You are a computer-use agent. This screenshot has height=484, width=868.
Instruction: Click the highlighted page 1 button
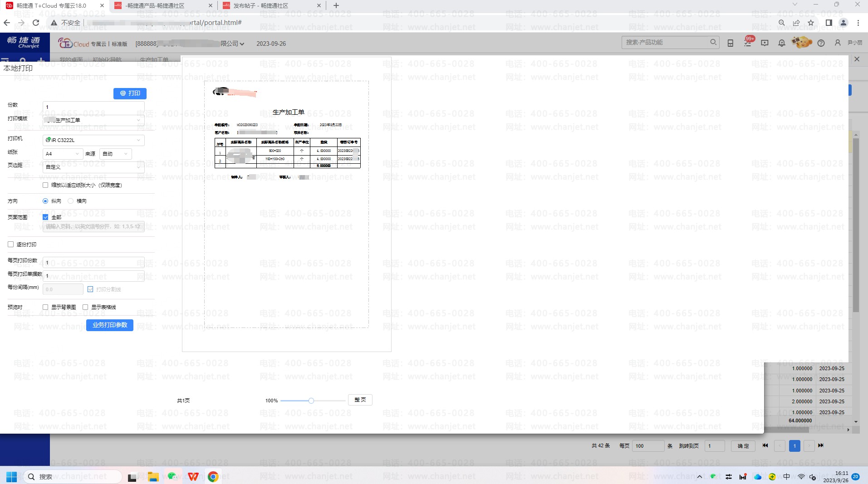click(x=794, y=446)
